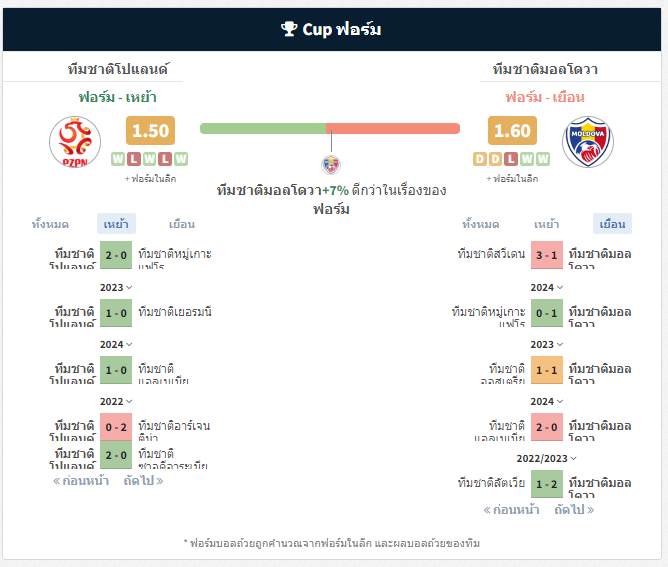The width and height of the screenshot is (668, 567).
Task: Click the small Moldova badge under form bar
Action: pyautogui.click(x=331, y=164)
